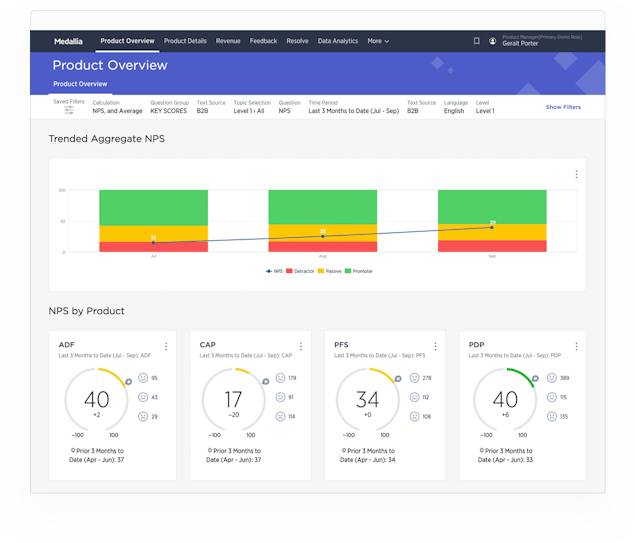The height and width of the screenshot is (543, 635).
Task: Click the PDP promoter smiley icon
Action: coord(552,378)
